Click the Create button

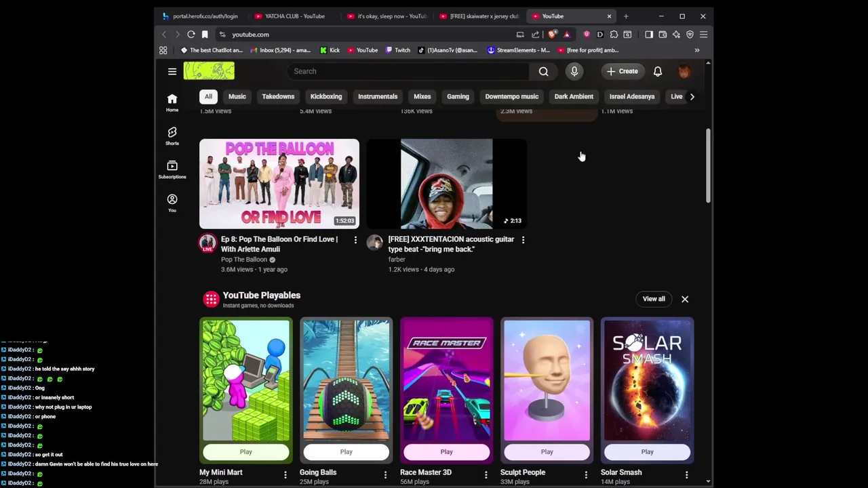coord(623,71)
